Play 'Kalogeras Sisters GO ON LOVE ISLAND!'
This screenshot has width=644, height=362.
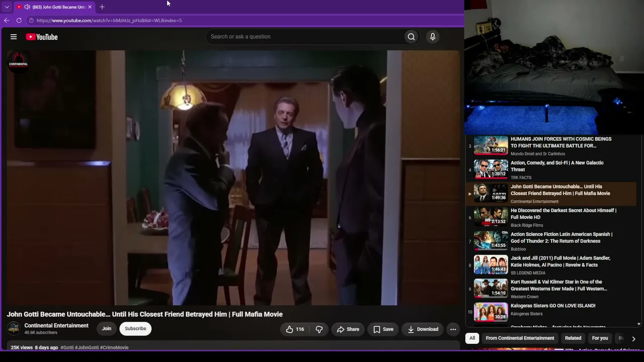(553, 306)
